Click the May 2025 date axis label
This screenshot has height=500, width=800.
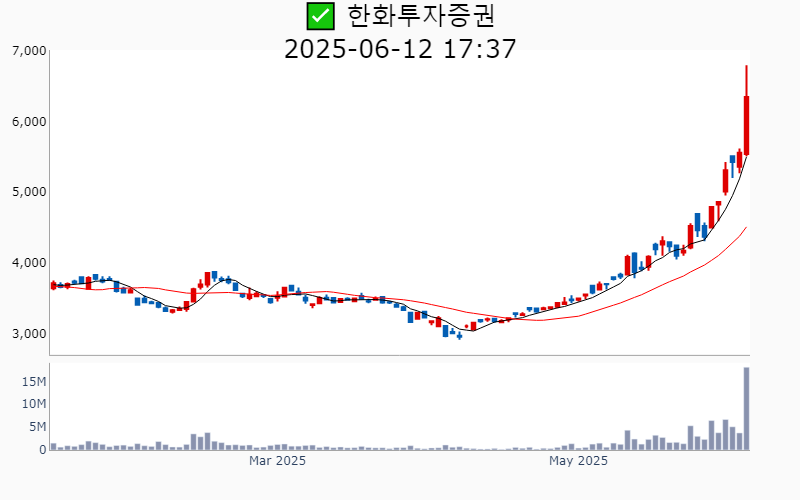(578, 461)
